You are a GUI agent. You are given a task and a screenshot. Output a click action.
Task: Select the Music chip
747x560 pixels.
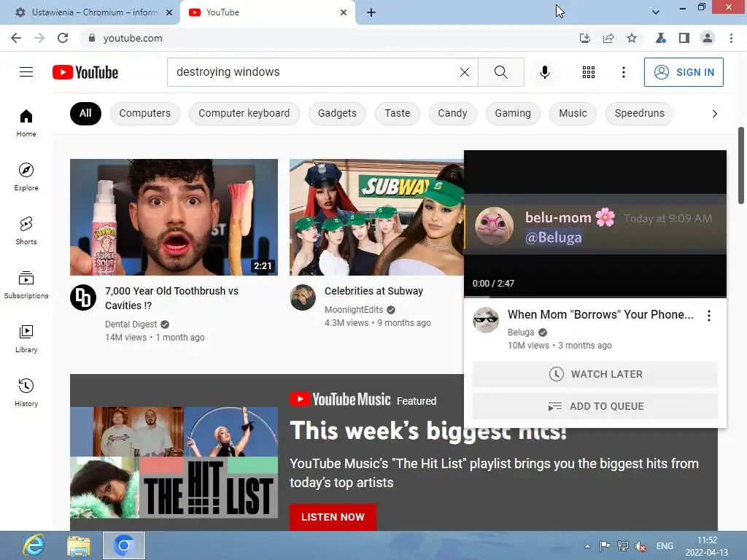point(573,113)
